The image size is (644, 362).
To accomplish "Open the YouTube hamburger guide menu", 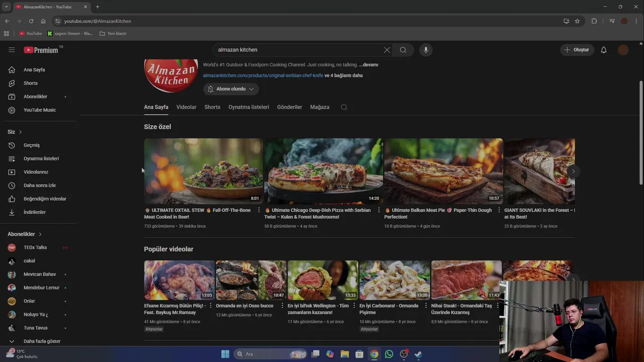I will (x=12, y=50).
